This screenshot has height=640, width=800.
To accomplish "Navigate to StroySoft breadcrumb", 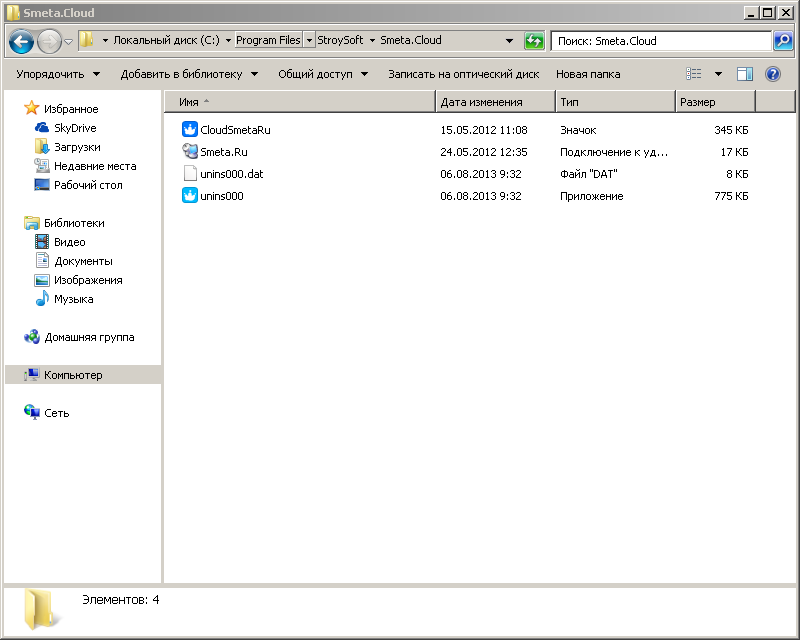I will (340, 40).
